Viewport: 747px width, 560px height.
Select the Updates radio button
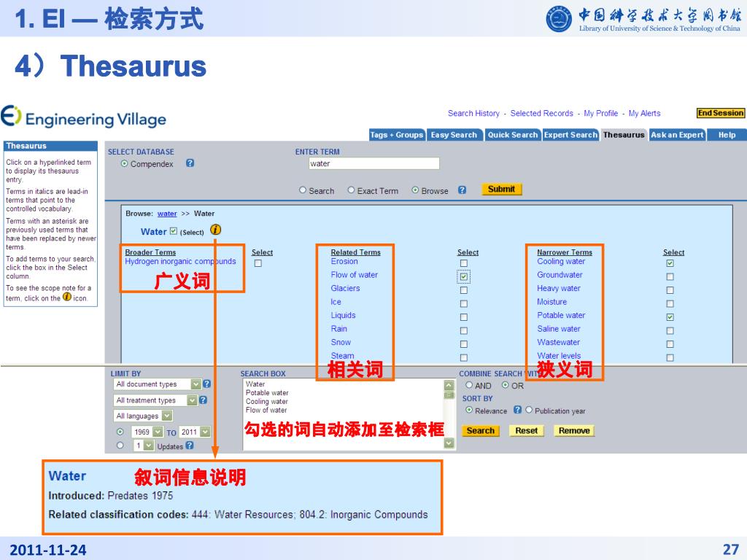tap(120, 446)
